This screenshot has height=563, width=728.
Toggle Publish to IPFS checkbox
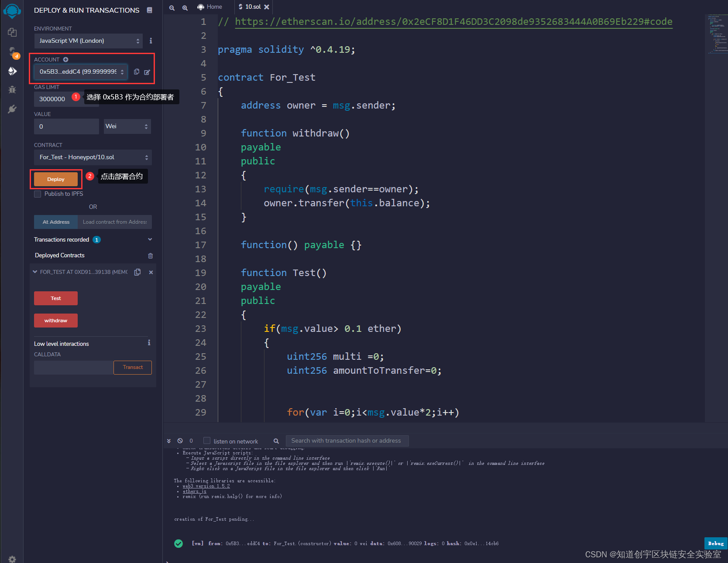pos(38,194)
